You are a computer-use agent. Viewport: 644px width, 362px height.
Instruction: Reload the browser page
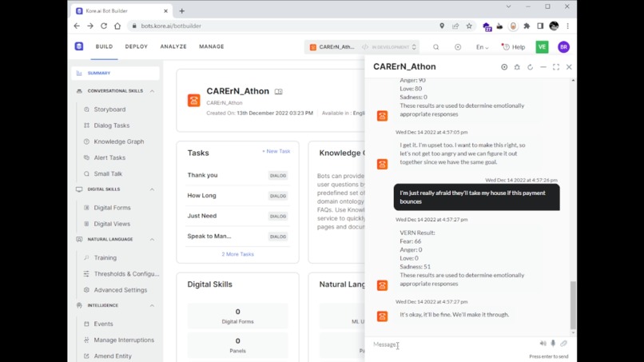point(104,26)
